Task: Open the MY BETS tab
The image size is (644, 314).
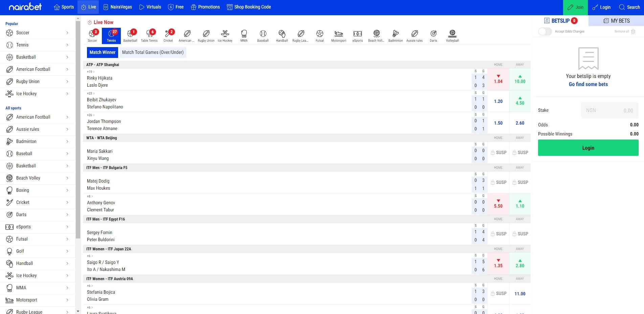Action: tap(616, 21)
